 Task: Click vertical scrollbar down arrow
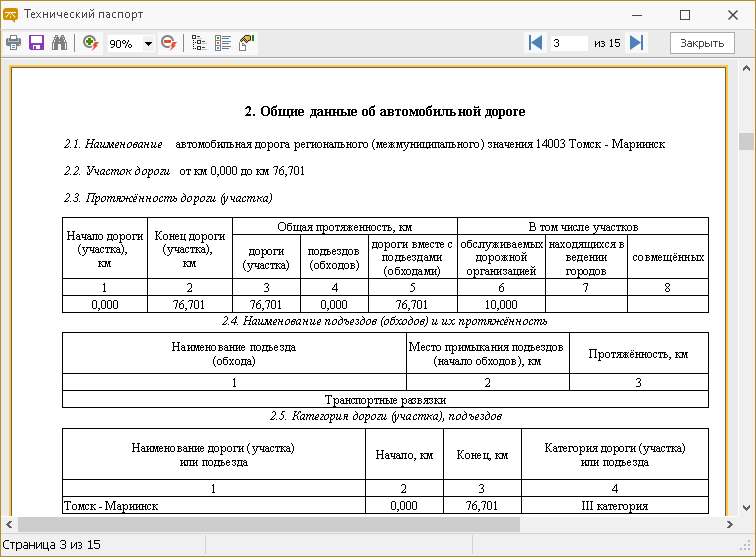(x=746, y=508)
